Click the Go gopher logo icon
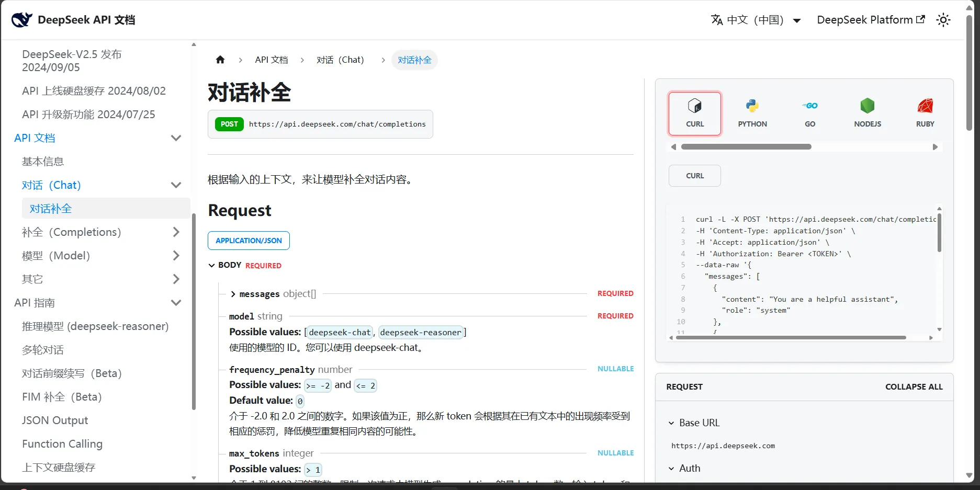980x490 pixels. pyautogui.click(x=810, y=106)
